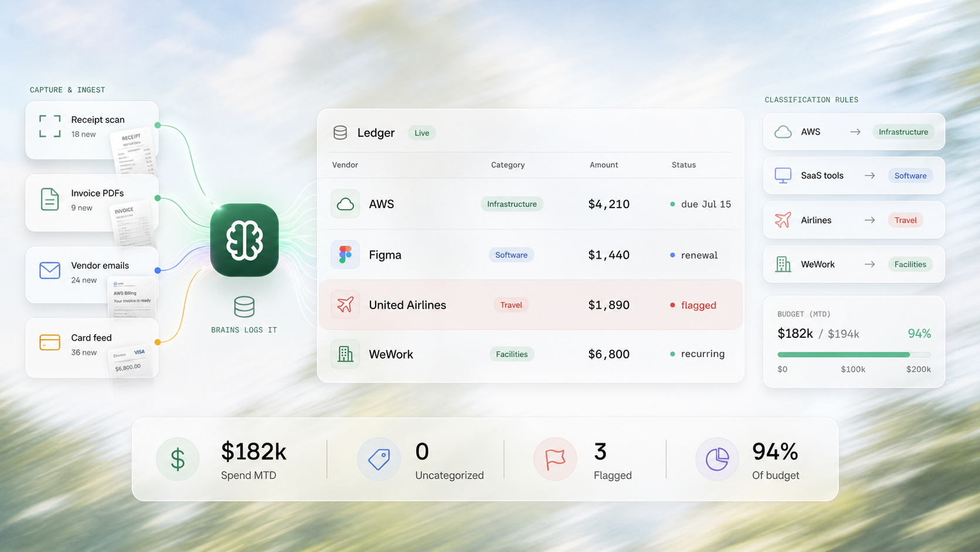This screenshot has height=552, width=980.
Task: Click the Software tag in Figma row
Action: tap(511, 255)
